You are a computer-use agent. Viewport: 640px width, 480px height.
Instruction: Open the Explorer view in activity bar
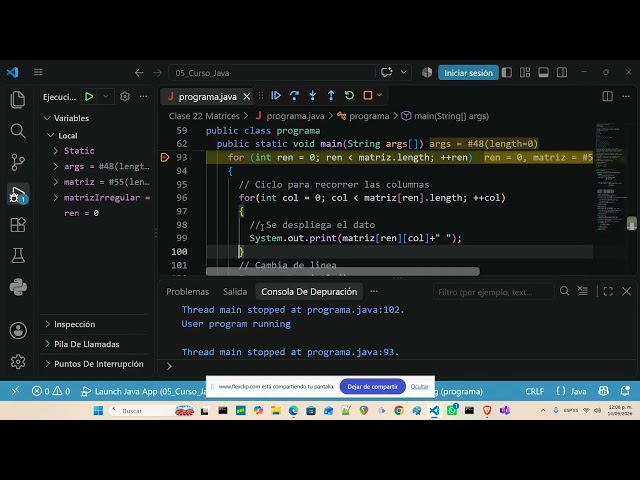point(18,100)
